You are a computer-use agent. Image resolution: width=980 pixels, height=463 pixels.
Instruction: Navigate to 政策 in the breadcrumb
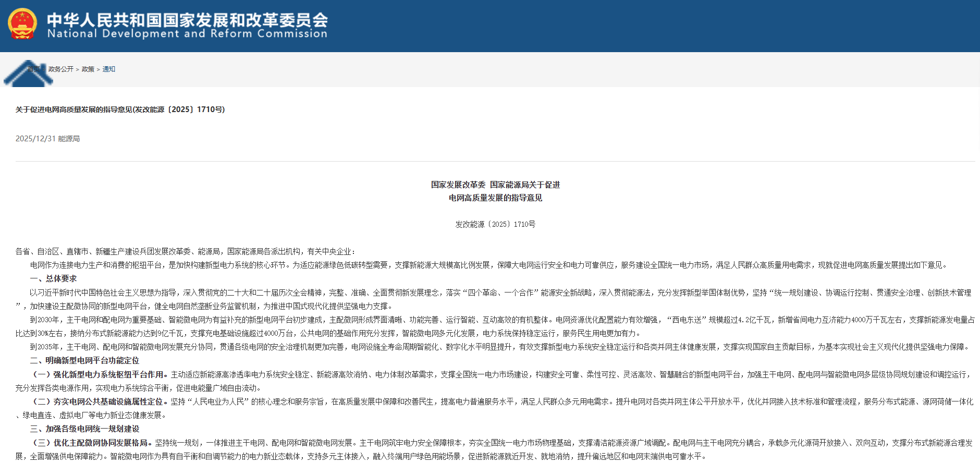click(88, 69)
